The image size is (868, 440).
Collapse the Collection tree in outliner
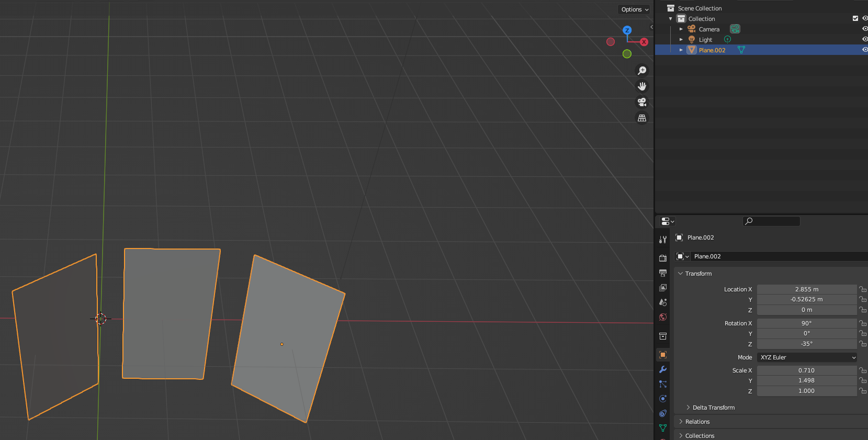[x=671, y=19]
